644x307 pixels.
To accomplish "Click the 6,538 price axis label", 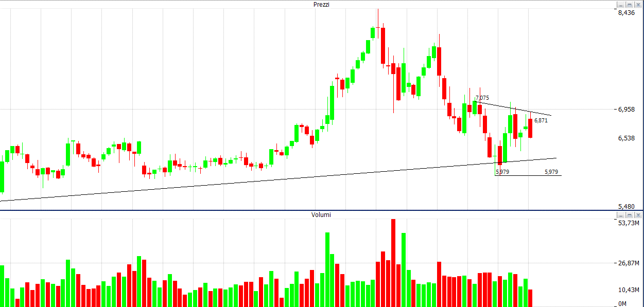I will [x=626, y=138].
